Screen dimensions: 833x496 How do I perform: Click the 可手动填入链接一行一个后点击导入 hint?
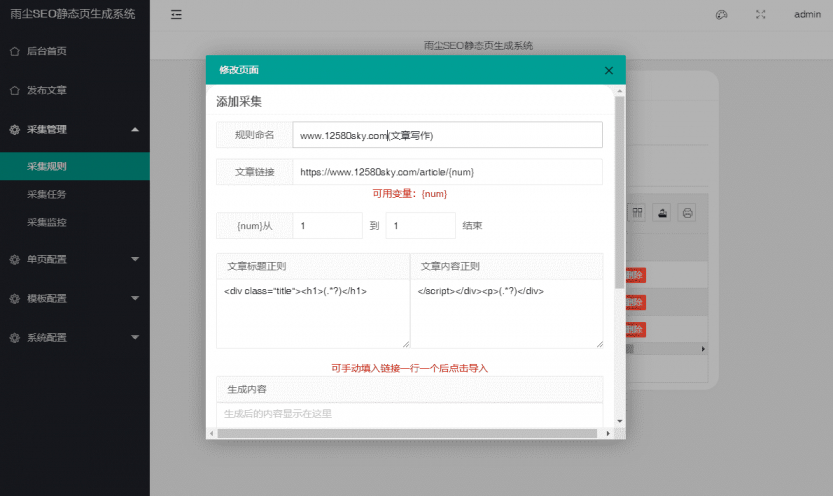[410, 368]
